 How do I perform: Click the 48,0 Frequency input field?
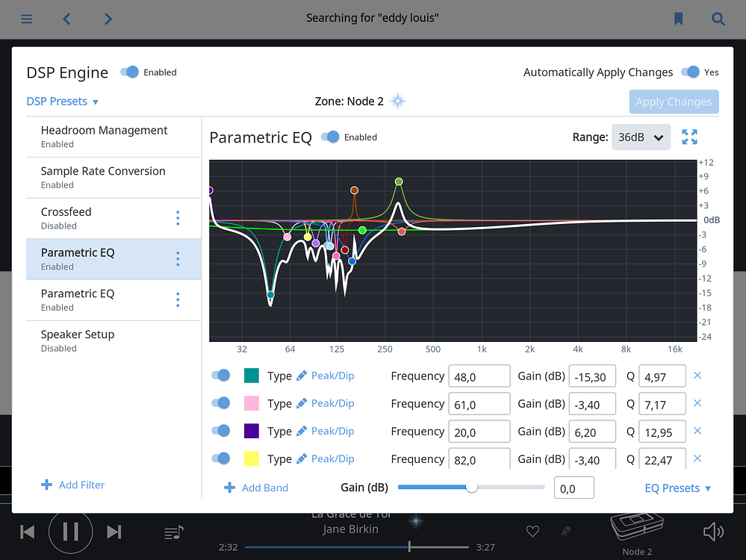tap(479, 376)
